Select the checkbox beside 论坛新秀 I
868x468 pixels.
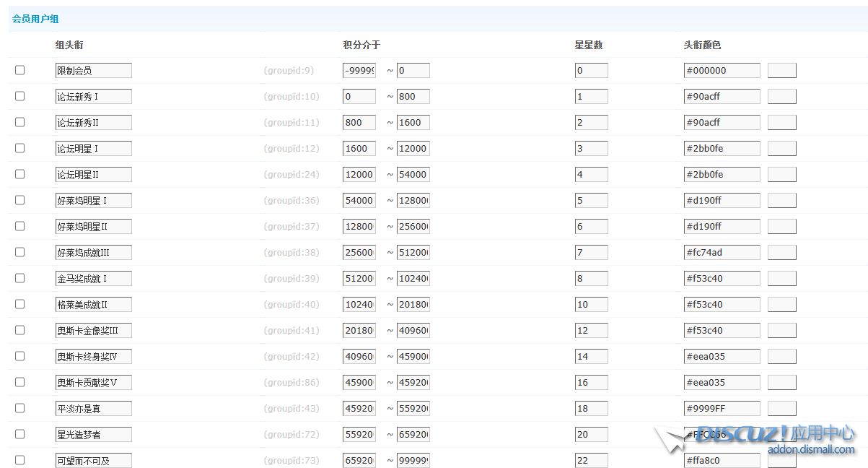click(19, 96)
